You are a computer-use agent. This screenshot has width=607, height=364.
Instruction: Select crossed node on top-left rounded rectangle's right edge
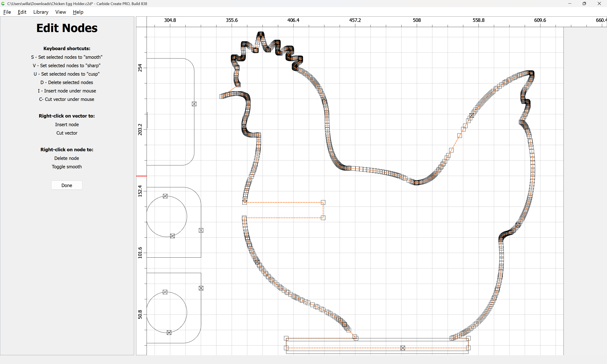pos(194,104)
